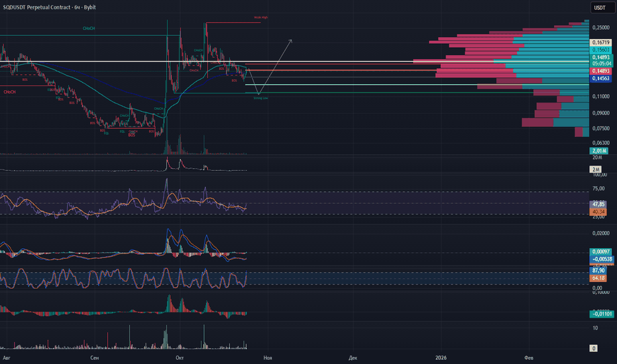Click the 0,07500 price scale label
Viewport: 617px width, 364px height.
[601, 128]
